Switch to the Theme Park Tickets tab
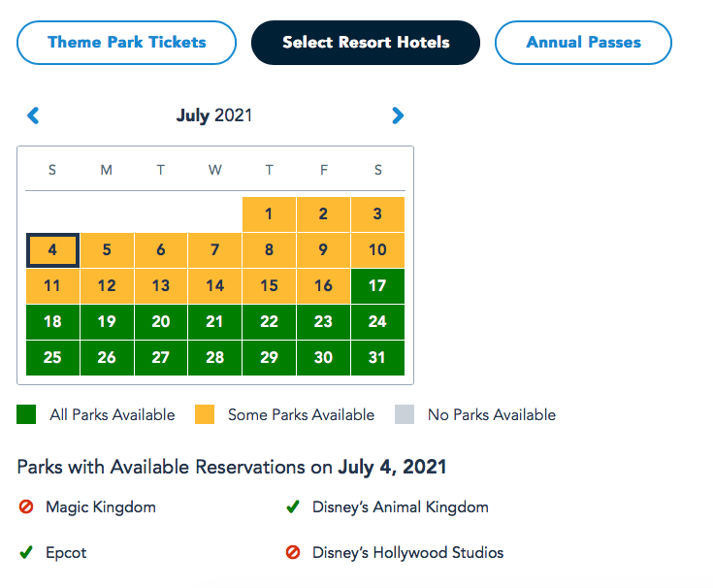This screenshot has width=713, height=588. tap(127, 43)
